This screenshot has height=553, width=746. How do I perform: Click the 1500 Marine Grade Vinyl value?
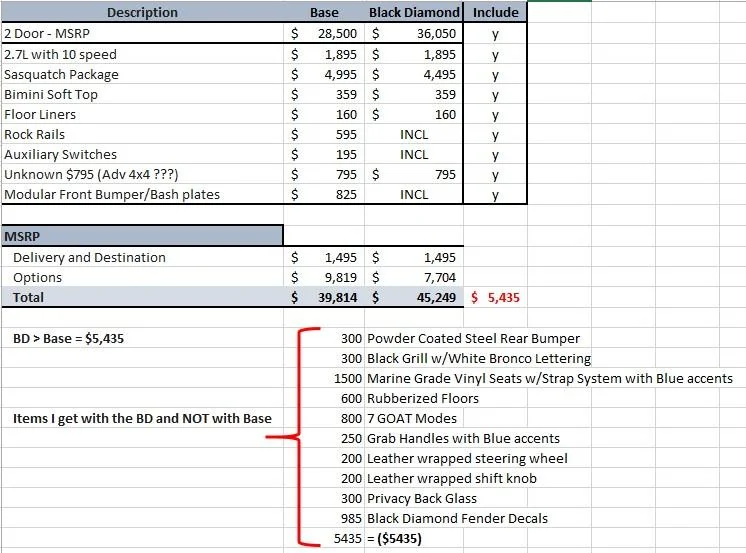pyautogui.click(x=348, y=378)
